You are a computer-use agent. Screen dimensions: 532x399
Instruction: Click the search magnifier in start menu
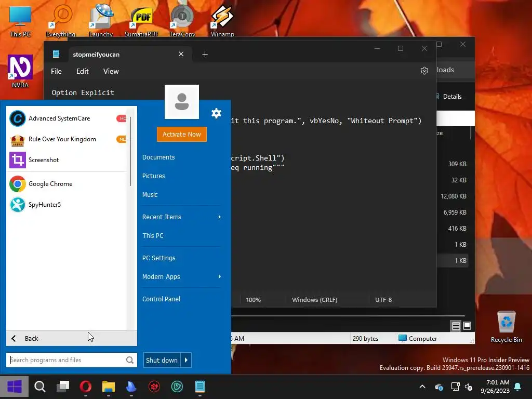click(x=129, y=360)
